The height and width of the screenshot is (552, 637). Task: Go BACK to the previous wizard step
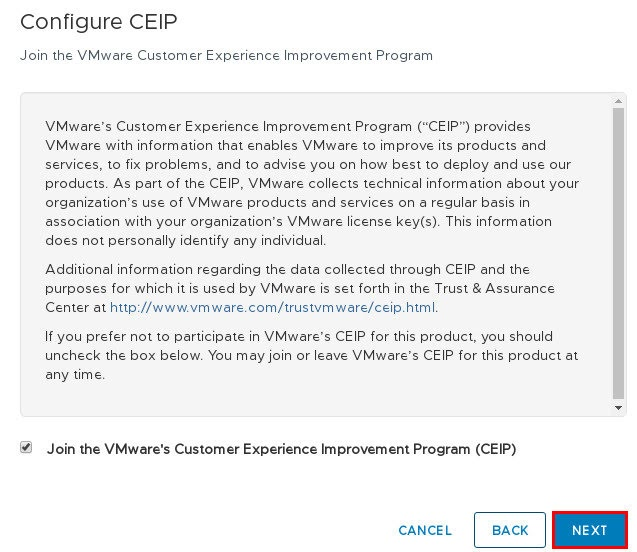[509, 530]
